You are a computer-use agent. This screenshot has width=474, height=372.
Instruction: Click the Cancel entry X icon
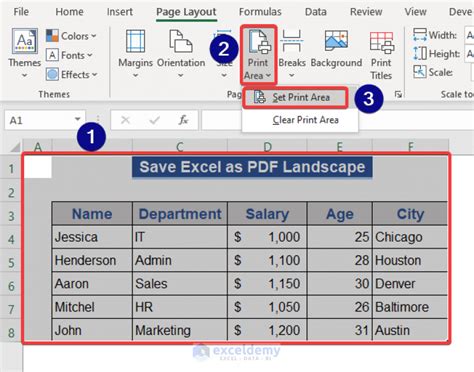click(x=125, y=120)
